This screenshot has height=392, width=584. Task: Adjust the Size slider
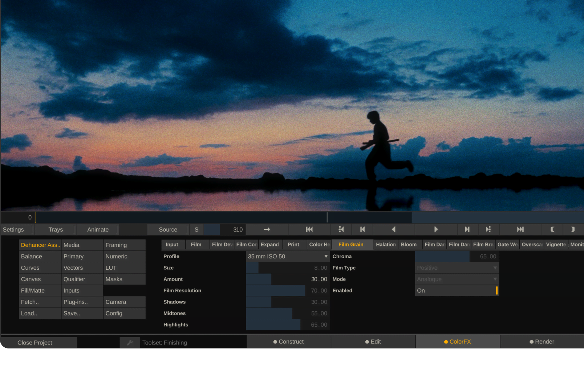(x=288, y=268)
